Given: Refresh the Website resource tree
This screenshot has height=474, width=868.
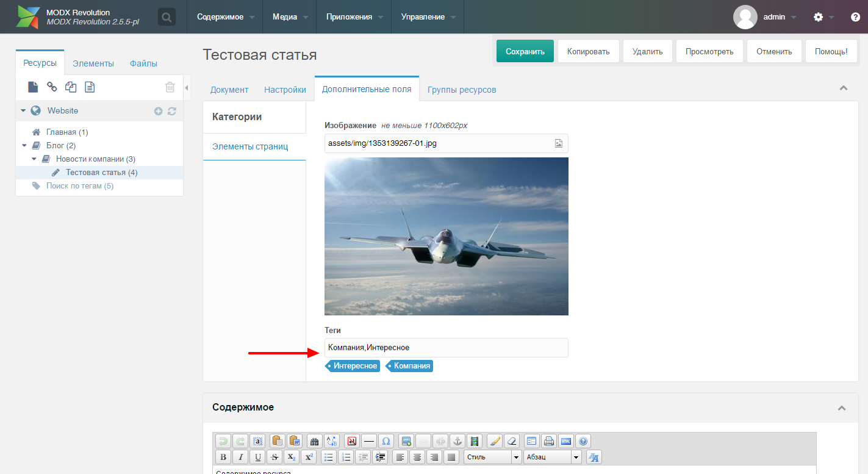Looking at the screenshot, I should (x=172, y=111).
